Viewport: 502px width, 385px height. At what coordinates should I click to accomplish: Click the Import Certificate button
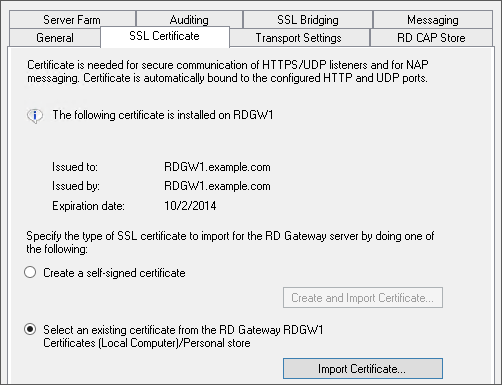[363, 369]
